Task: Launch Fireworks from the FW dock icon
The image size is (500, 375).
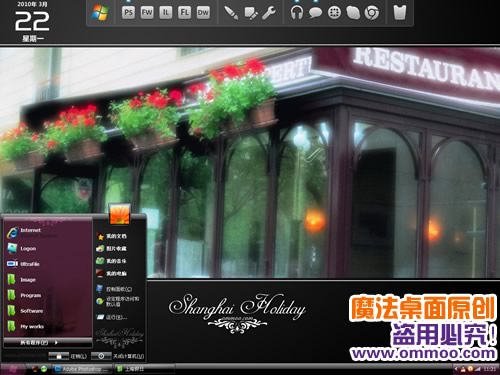Action: tap(147, 13)
